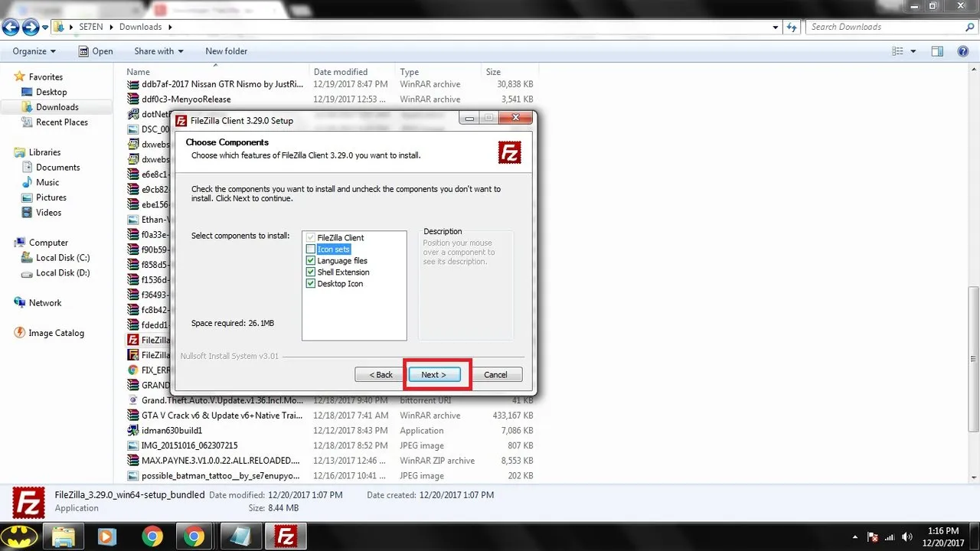
Task: Click the SE7EN breadcrumb segment
Action: coord(92,27)
